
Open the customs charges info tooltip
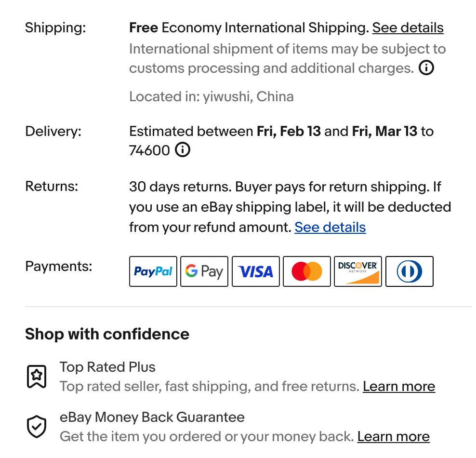click(x=426, y=68)
